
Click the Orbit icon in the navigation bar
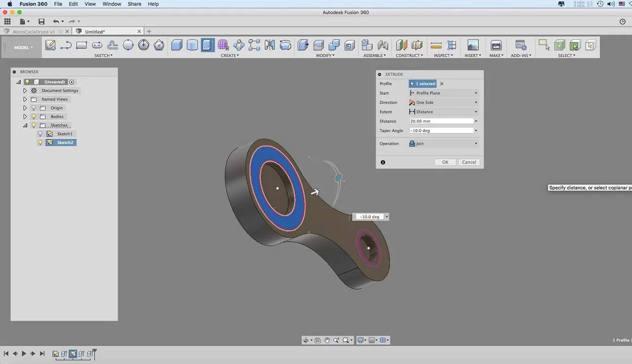point(306,340)
